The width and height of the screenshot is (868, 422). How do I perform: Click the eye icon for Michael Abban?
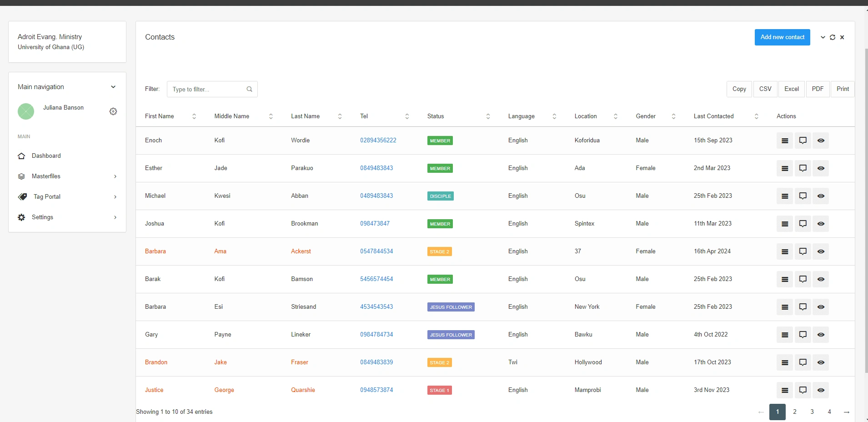click(821, 196)
